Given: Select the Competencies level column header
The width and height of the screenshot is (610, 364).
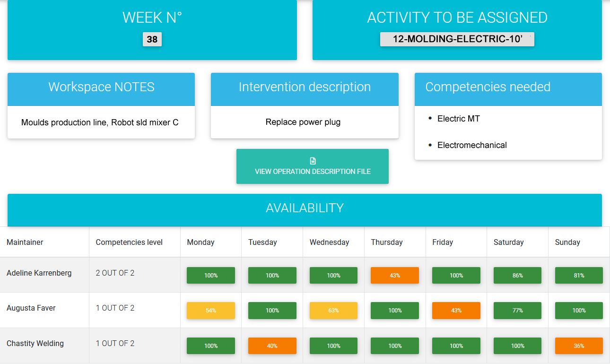Looking at the screenshot, I should (x=129, y=242).
